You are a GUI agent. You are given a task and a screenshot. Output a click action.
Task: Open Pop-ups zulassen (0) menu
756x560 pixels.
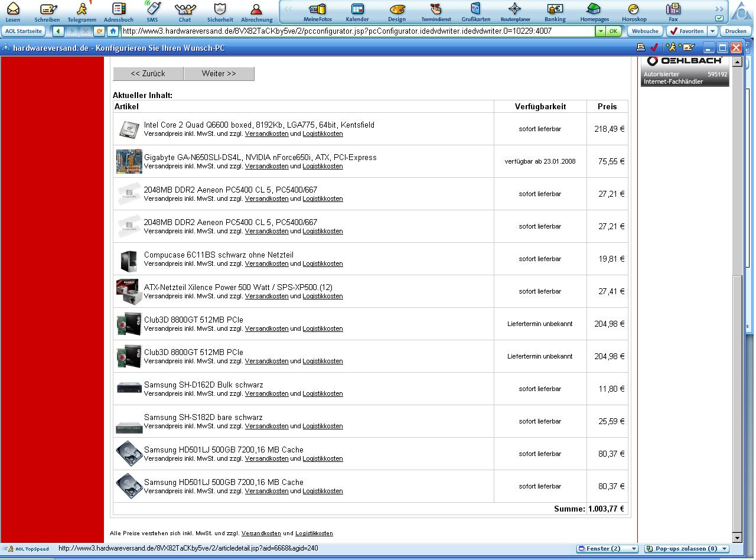(x=686, y=549)
